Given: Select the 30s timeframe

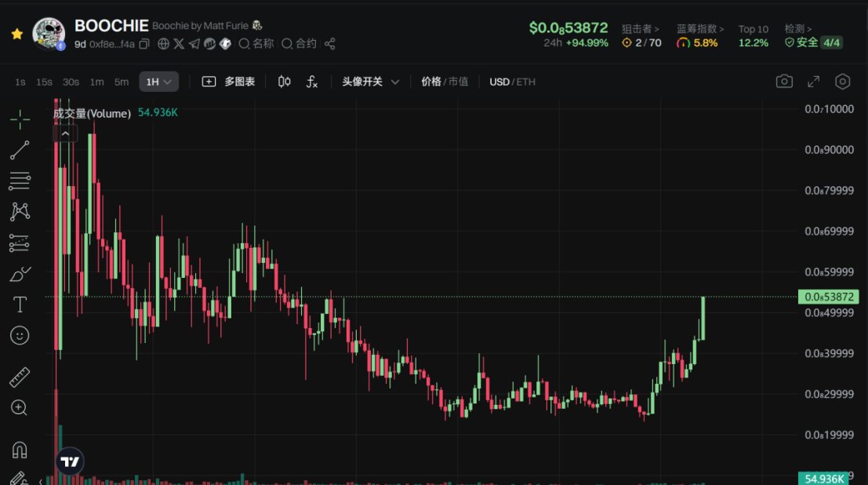Looking at the screenshot, I should click(x=71, y=82).
